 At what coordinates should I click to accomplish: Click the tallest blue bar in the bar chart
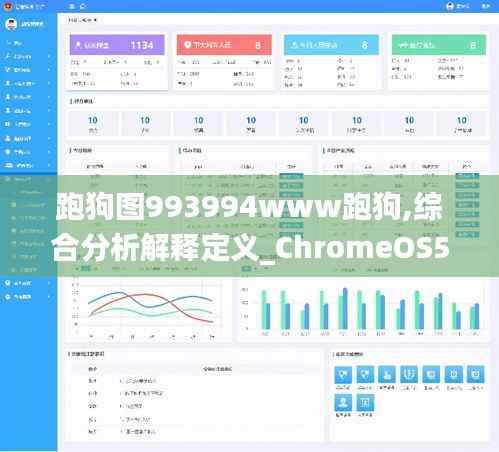pos(345,308)
